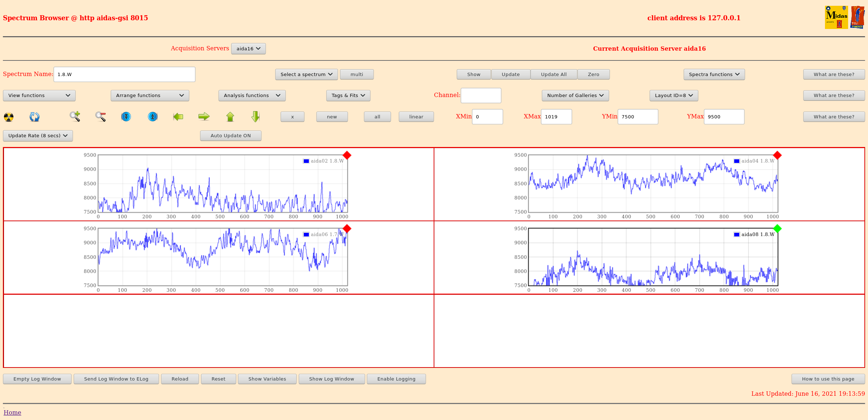This screenshot has width=868, height=420.
Task: Click the green left arrow icon
Action: pos(178,117)
